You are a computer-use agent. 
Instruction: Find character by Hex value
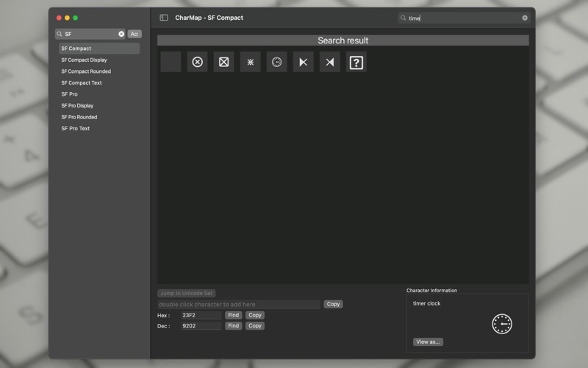233,315
